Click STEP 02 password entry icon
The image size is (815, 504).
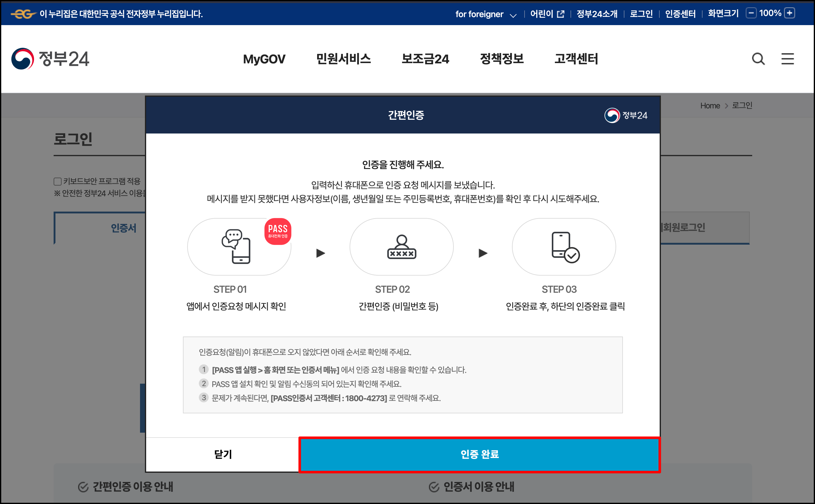(401, 247)
